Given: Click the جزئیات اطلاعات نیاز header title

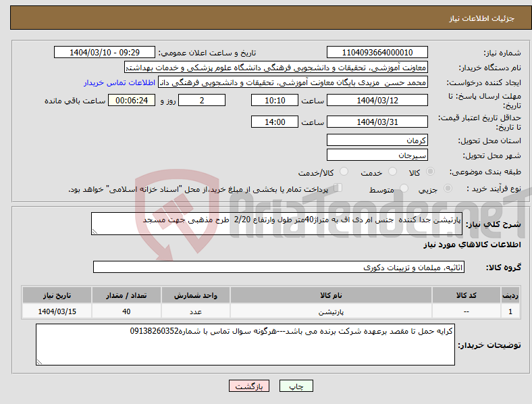Looking at the screenshot, I should pyautogui.click(x=482, y=18).
